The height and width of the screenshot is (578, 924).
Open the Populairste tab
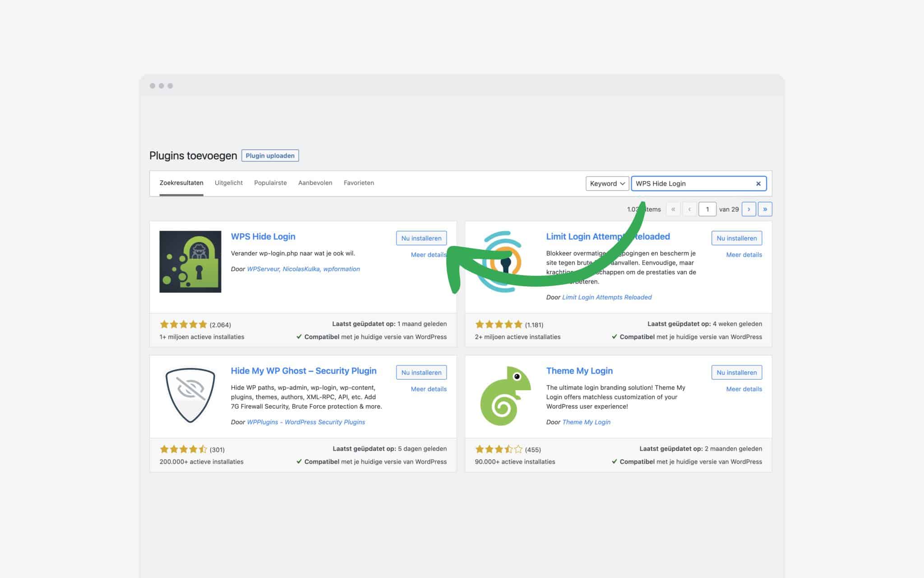[270, 183]
